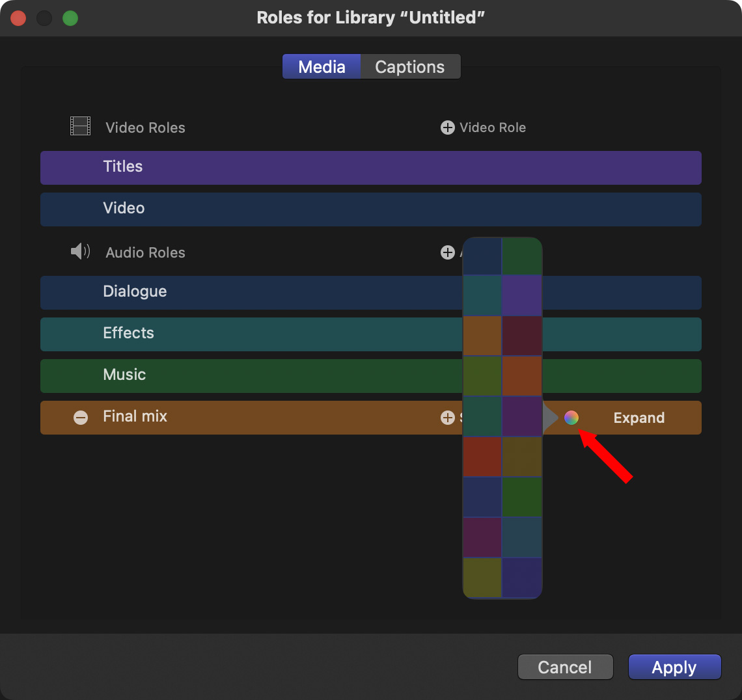The height and width of the screenshot is (700, 742).
Task: Select the Video role row
Action: tap(260, 209)
